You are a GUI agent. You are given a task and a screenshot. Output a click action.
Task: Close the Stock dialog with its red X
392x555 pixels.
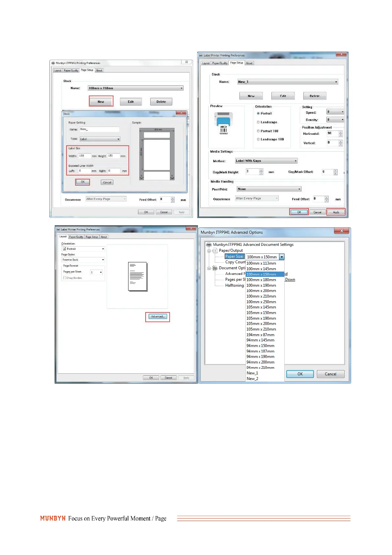coord(181,113)
